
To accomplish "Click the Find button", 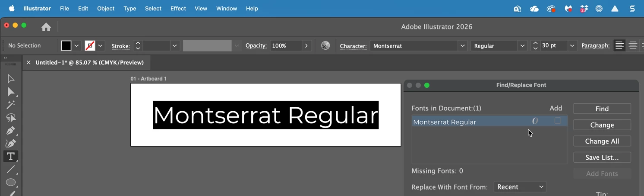I will 602,109.
